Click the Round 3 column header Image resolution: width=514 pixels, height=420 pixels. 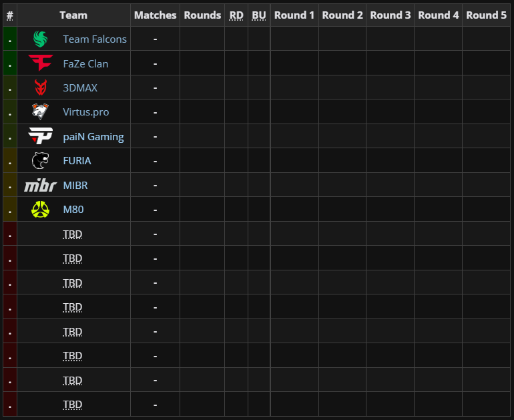point(390,15)
